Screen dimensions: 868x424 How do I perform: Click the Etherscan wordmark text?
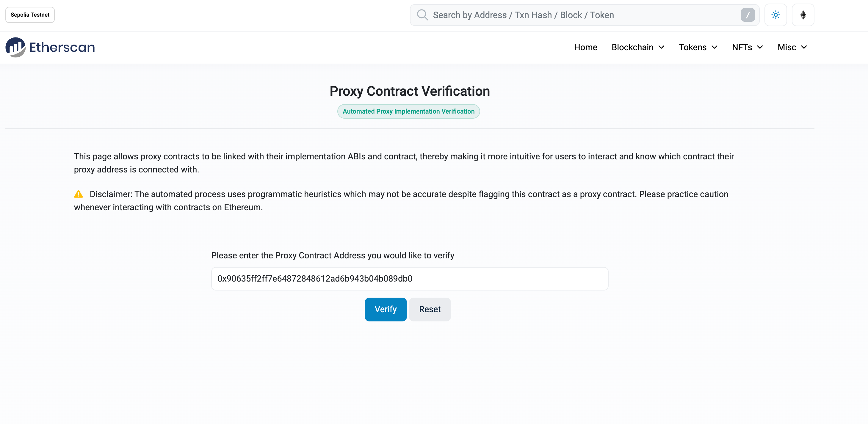point(62,47)
